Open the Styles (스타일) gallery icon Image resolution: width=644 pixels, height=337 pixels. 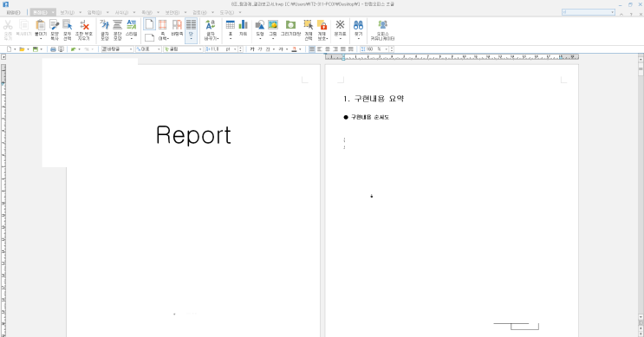[132, 25]
